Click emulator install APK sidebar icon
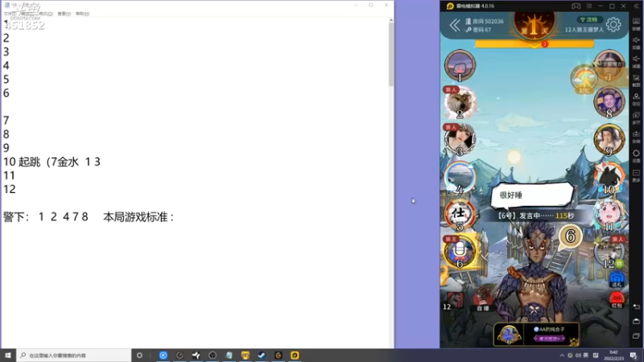Image resolution: width=644 pixels, height=362 pixels. [636, 137]
